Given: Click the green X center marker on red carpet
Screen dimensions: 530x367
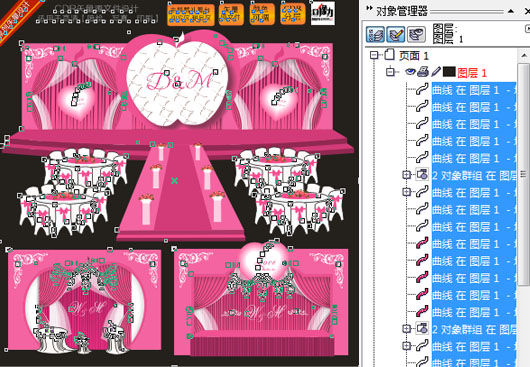Looking at the screenshot, I should (x=174, y=181).
